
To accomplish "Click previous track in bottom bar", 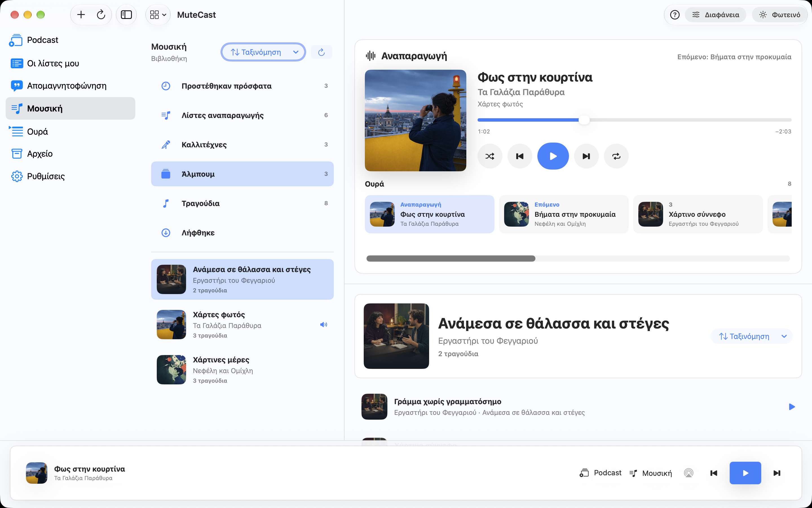I will point(714,473).
